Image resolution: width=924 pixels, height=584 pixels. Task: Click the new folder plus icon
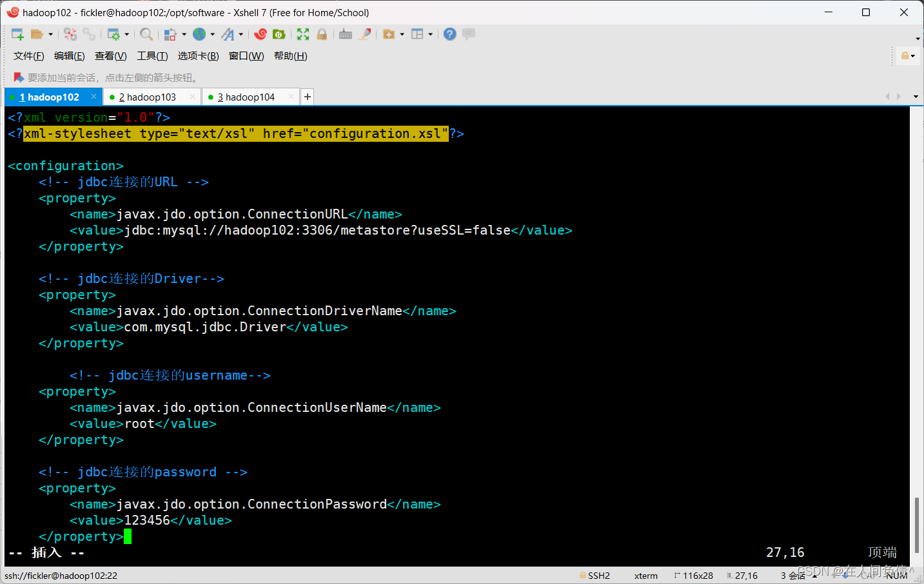coord(389,34)
